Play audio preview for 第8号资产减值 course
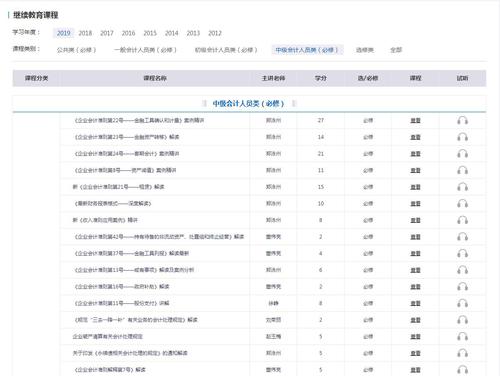The image size is (500, 376). coord(462,170)
